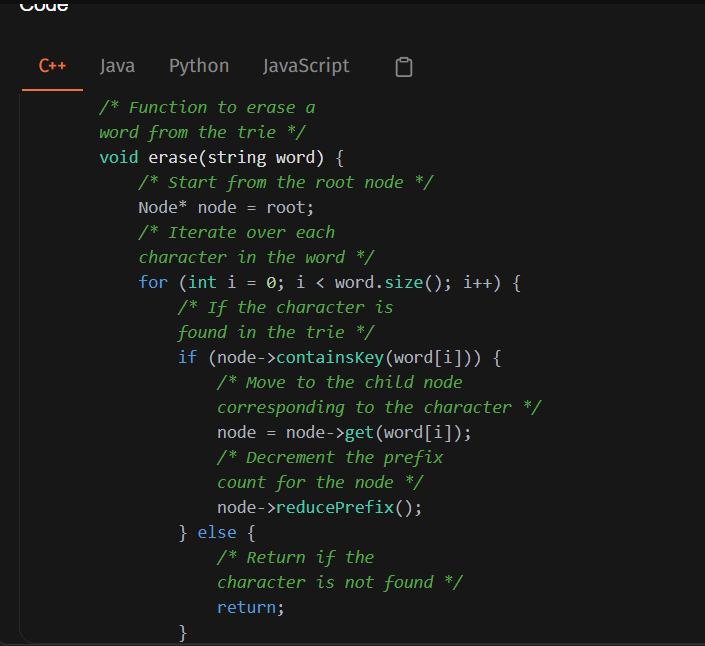
Task: Click the line 'void erase(string word) {'
Action: (x=221, y=158)
